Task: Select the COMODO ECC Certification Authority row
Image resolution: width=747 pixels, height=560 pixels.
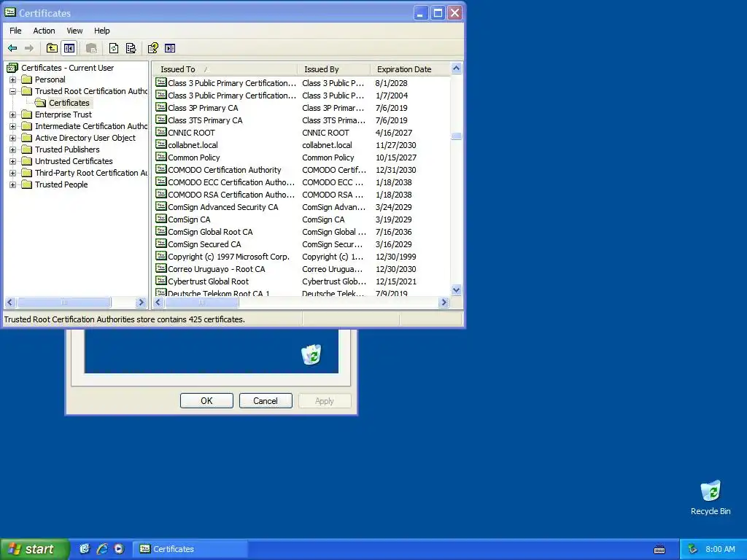Action: (303, 182)
